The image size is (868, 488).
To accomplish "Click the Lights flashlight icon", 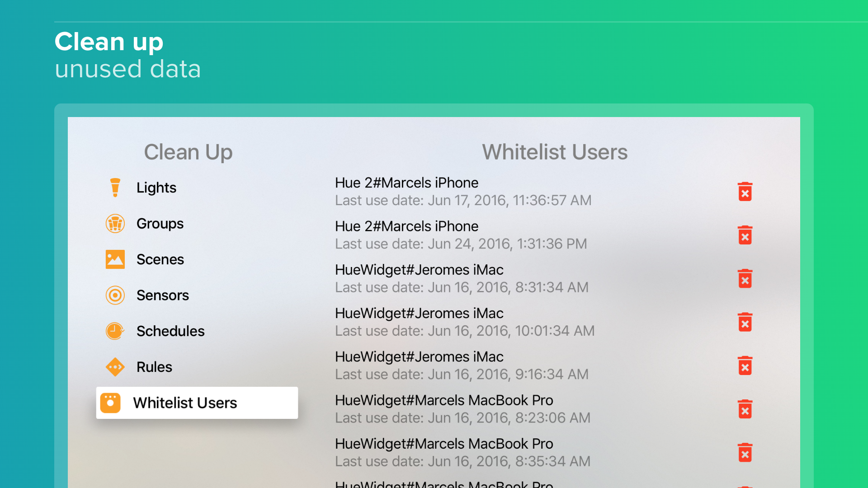I will pos(115,188).
